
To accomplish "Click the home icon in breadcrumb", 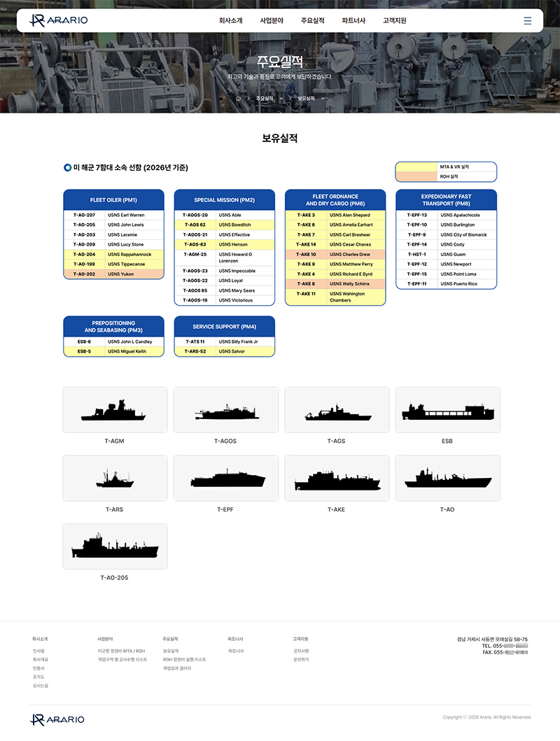I will click(x=238, y=99).
